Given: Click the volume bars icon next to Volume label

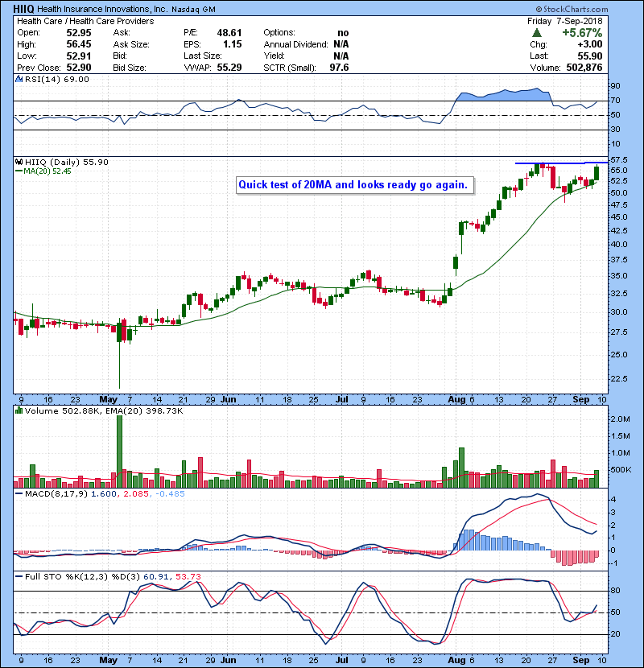Looking at the screenshot, I should [19, 410].
